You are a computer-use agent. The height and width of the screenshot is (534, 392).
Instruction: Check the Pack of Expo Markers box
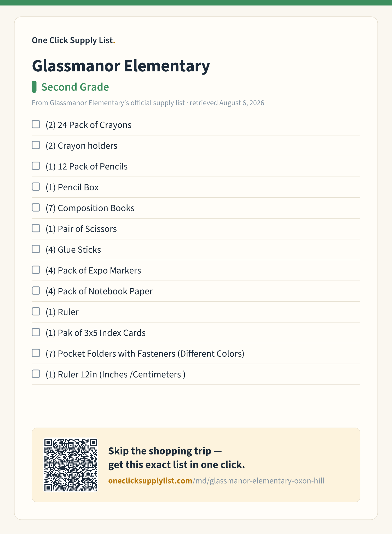pos(36,270)
